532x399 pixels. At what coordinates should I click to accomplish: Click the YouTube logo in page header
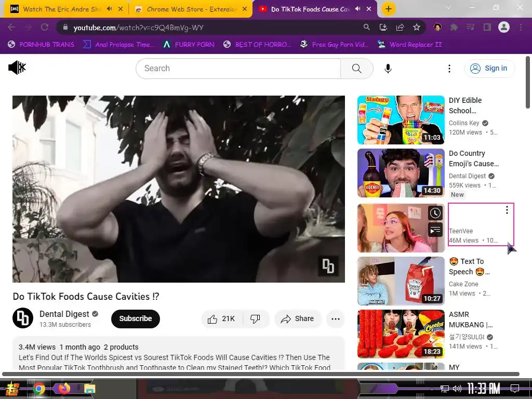point(17,68)
